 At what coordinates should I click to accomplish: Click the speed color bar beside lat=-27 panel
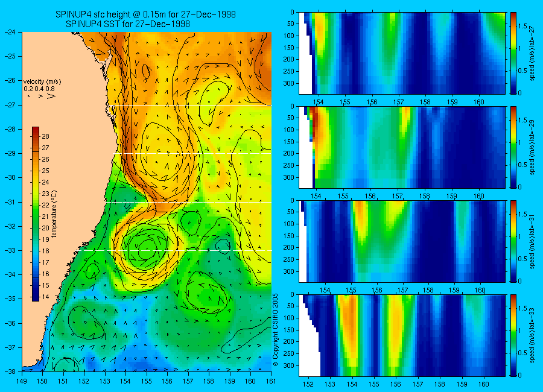[513, 53]
